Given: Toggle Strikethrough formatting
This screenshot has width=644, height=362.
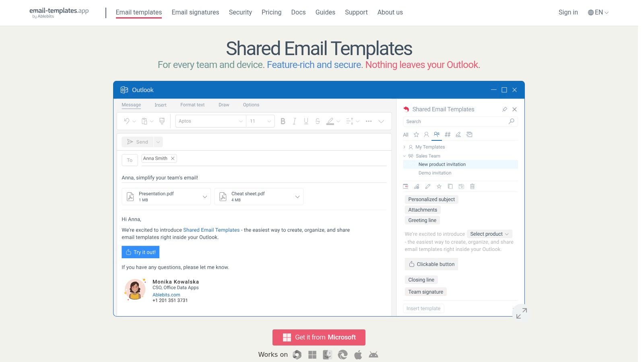Looking at the screenshot, I should [x=318, y=121].
